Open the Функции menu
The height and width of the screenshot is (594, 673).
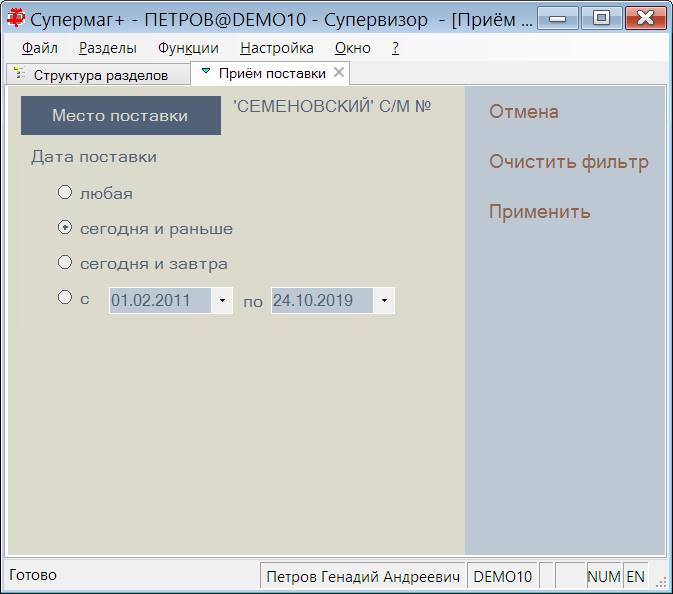tap(188, 48)
